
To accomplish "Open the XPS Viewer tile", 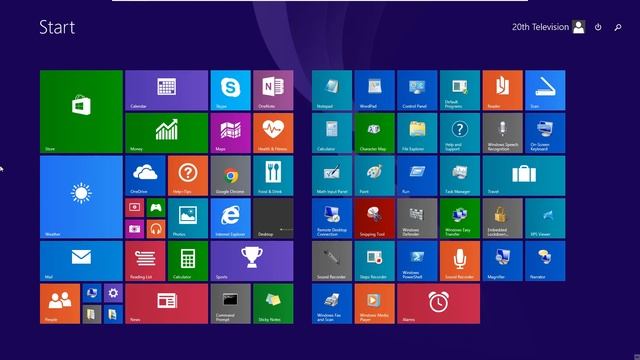I will coord(545,218).
